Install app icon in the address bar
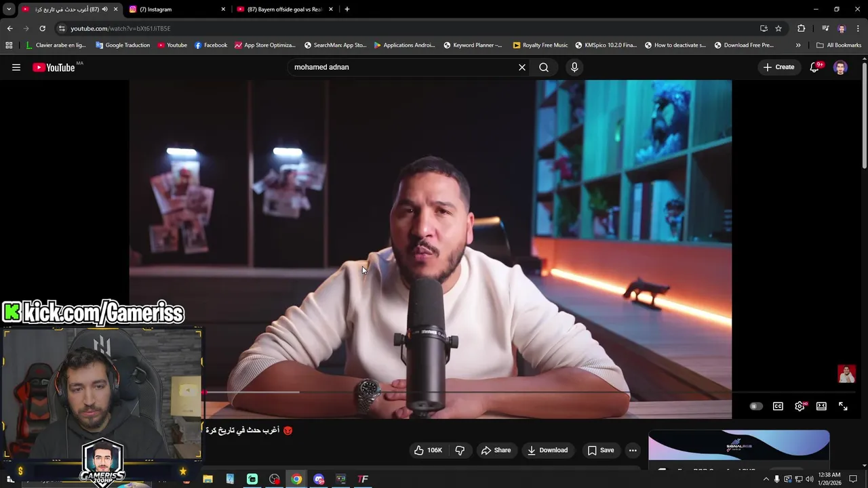 [764, 28]
